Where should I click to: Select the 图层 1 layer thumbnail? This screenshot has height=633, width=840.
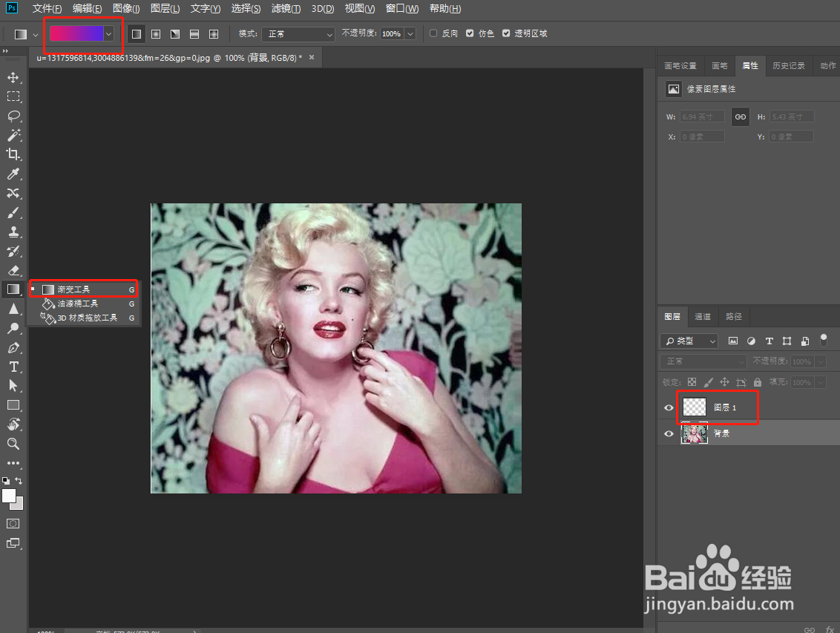[695, 407]
